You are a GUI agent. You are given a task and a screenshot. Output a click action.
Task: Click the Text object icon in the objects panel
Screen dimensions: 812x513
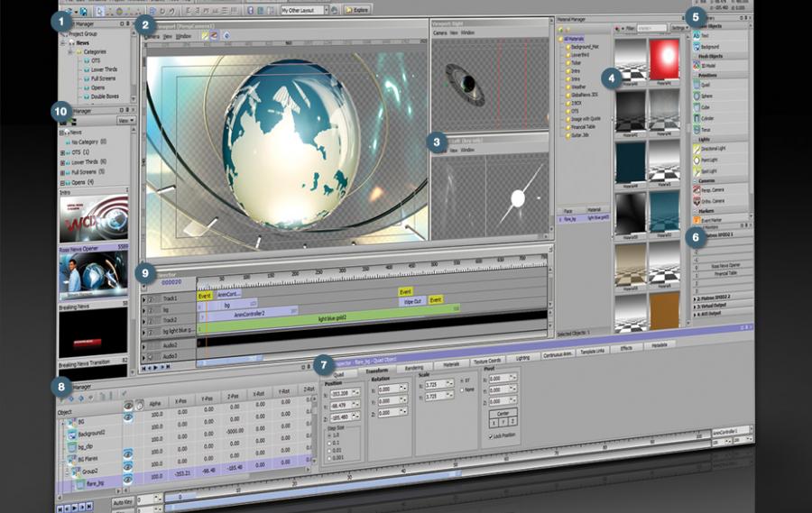697,36
